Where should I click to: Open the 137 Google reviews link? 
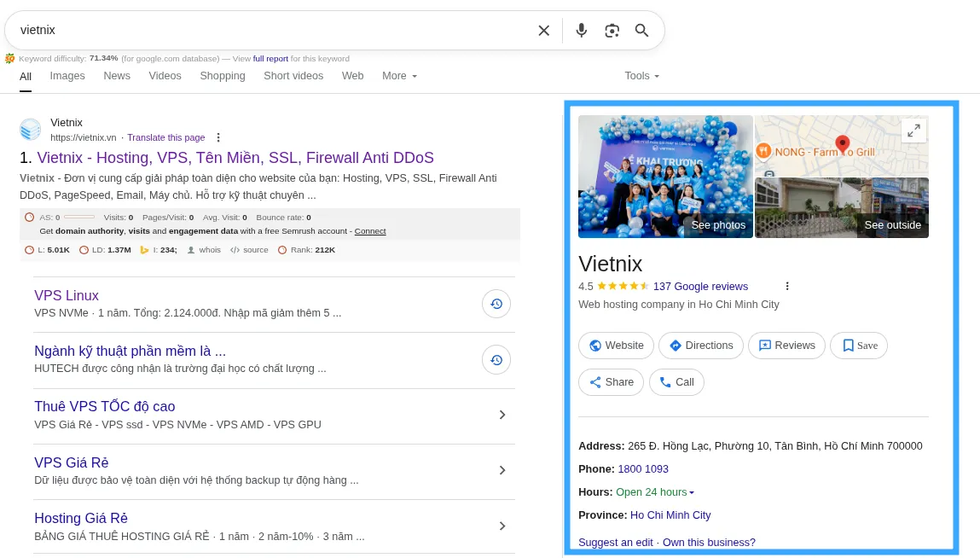pyautogui.click(x=700, y=287)
